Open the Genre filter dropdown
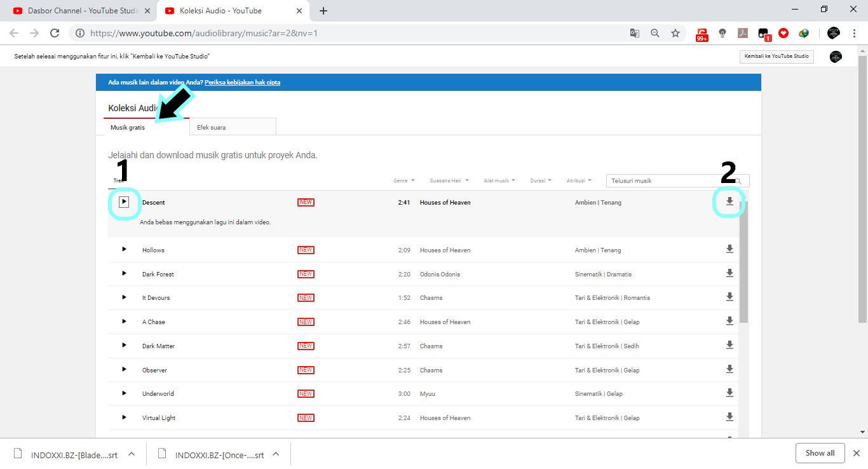Screen dimensions: 868x469 (x=403, y=180)
